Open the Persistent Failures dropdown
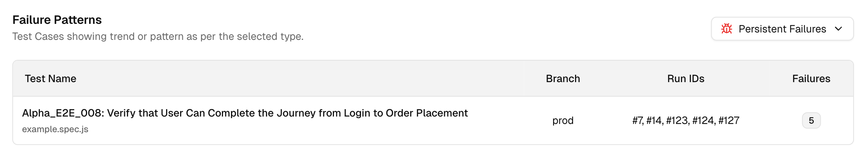 coord(782,29)
